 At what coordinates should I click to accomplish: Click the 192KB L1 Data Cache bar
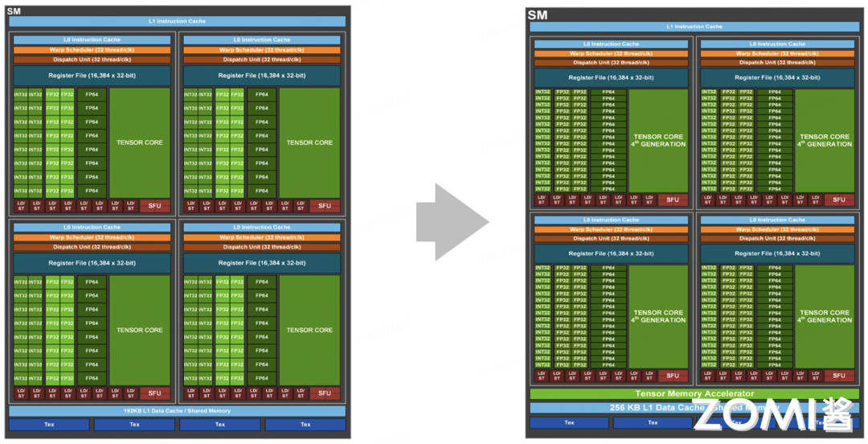[x=177, y=411]
